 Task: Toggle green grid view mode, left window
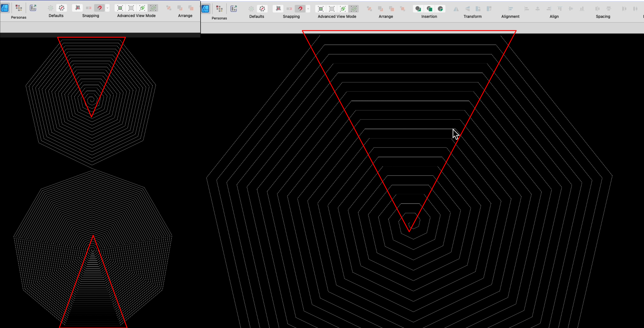point(120,8)
